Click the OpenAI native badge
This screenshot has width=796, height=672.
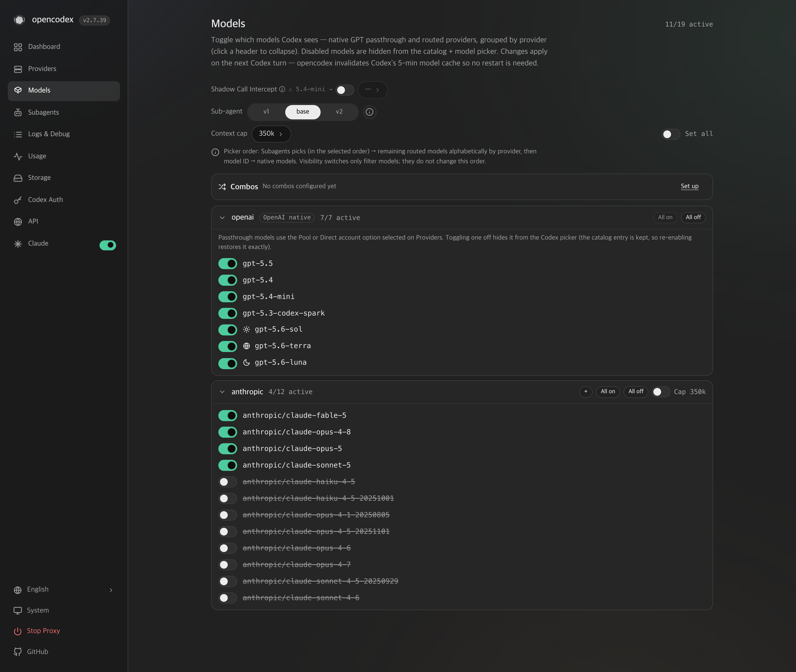point(287,217)
